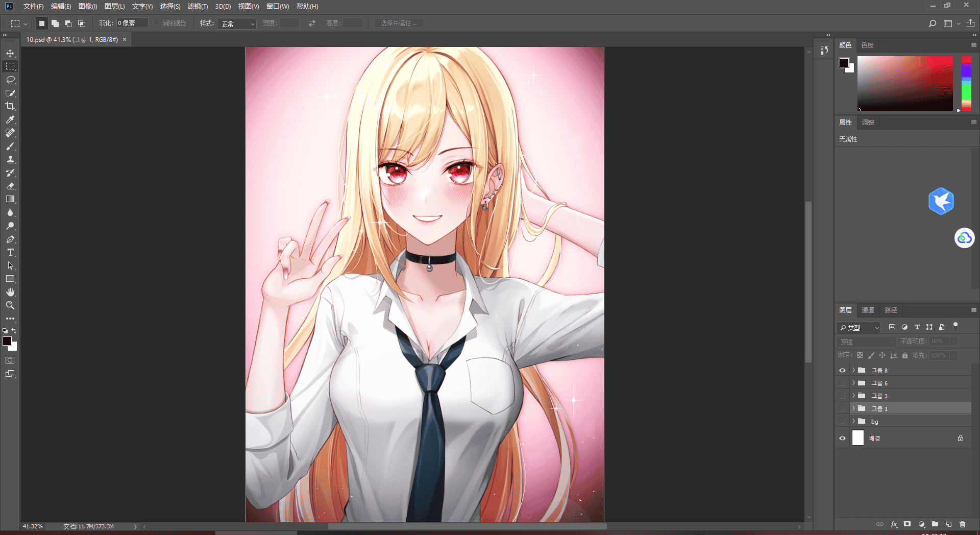Hide the 배경 background layer

842,438
